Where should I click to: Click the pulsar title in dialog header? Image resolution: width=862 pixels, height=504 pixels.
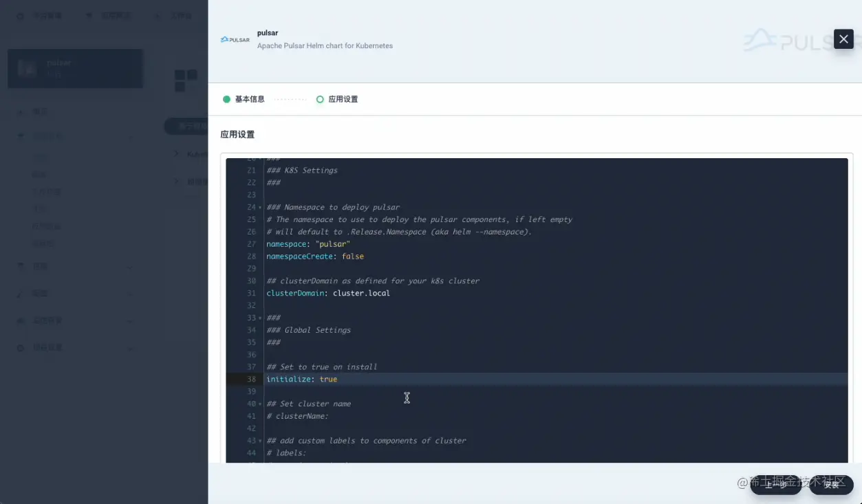268,33
